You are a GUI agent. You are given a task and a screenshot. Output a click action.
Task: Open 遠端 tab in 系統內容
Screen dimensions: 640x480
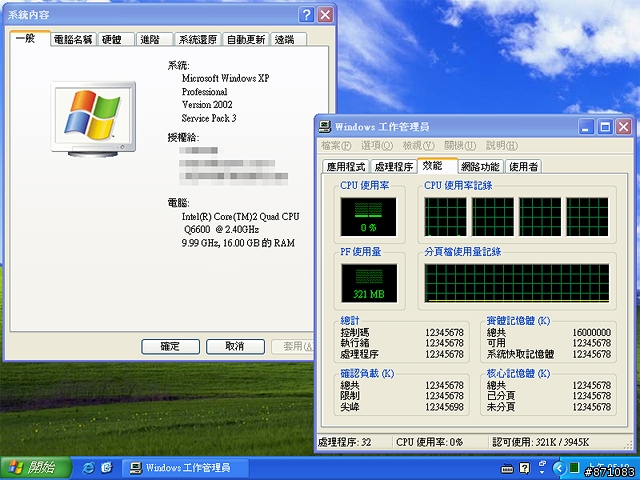(288, 39)
